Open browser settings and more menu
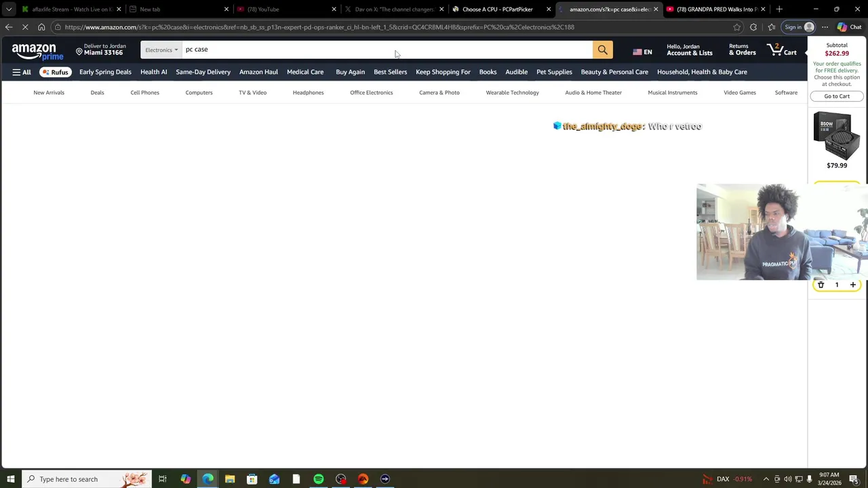868x488 pixels. pos(825,27)
